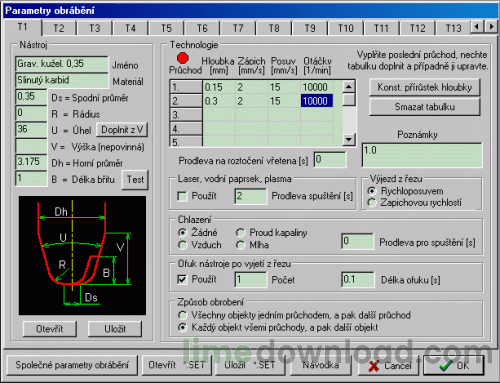
Task: Select the T6 tab
Action: tap(202, 28)
